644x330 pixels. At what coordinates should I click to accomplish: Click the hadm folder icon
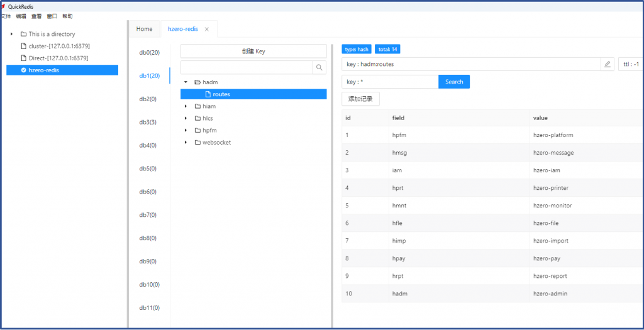point(197,82)
